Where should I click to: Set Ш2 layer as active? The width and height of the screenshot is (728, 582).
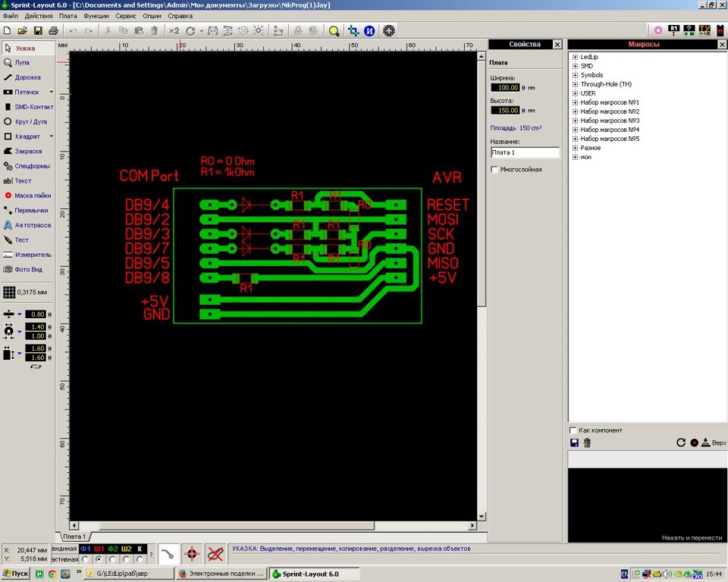pyautogui.click(x=126, y=559)
